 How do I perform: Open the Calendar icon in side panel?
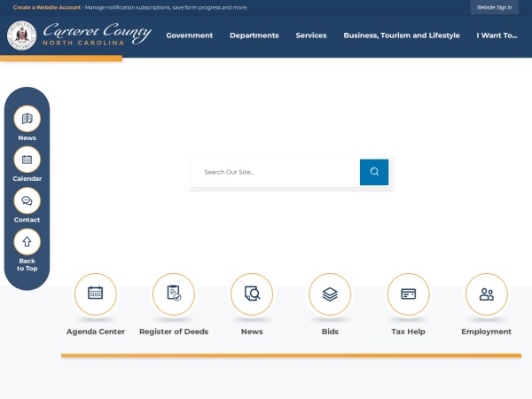click(x=27, y=160)
